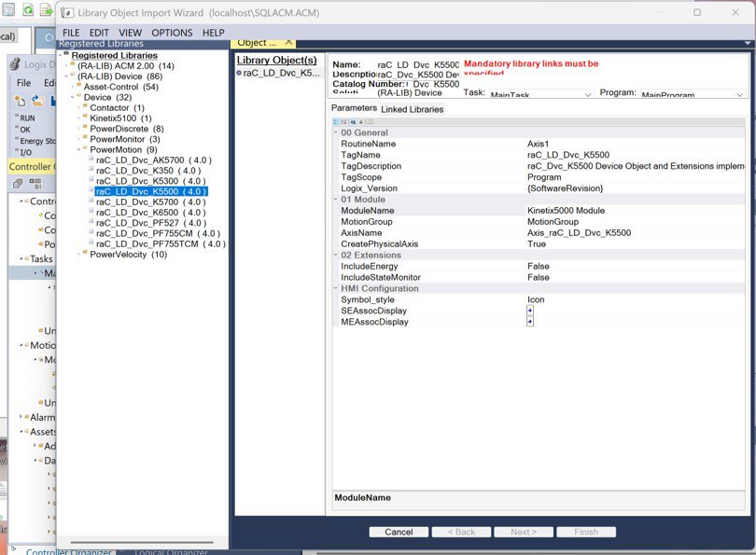Image resolution: width=756 pixels, height=555 pixels.
Task: Expand the PowerMonitor folder
Action: 79,139
